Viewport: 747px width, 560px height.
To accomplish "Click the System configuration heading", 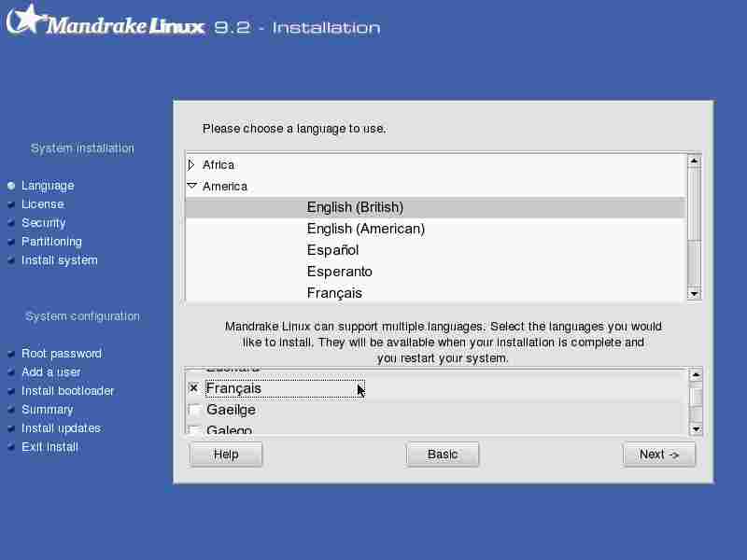I will [82, 316].
